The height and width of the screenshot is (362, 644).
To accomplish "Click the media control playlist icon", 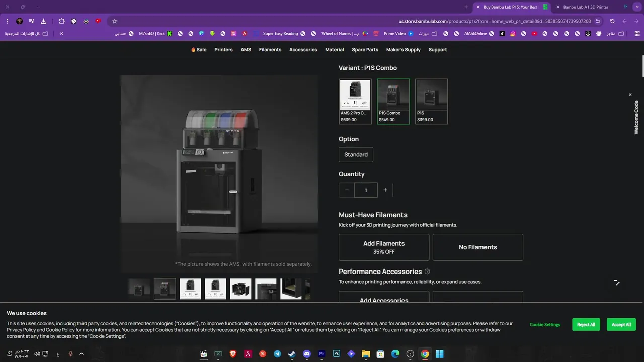I will 32,21.
